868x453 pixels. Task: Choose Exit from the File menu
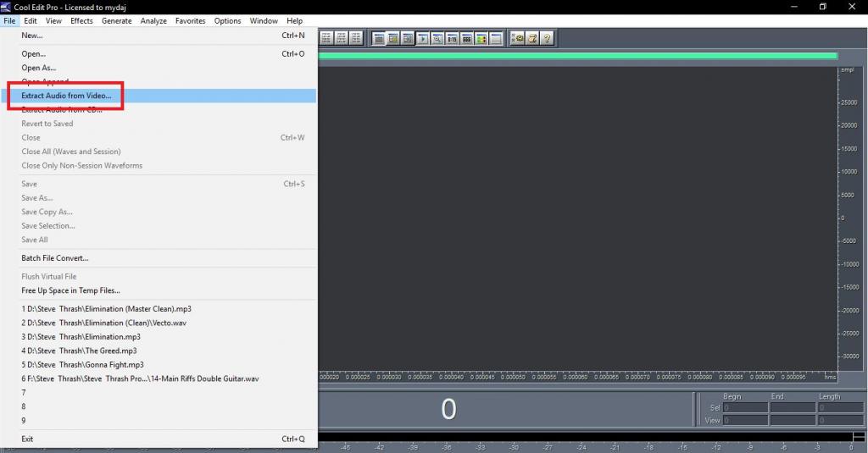pyautogui.click(x=159, y=439)
